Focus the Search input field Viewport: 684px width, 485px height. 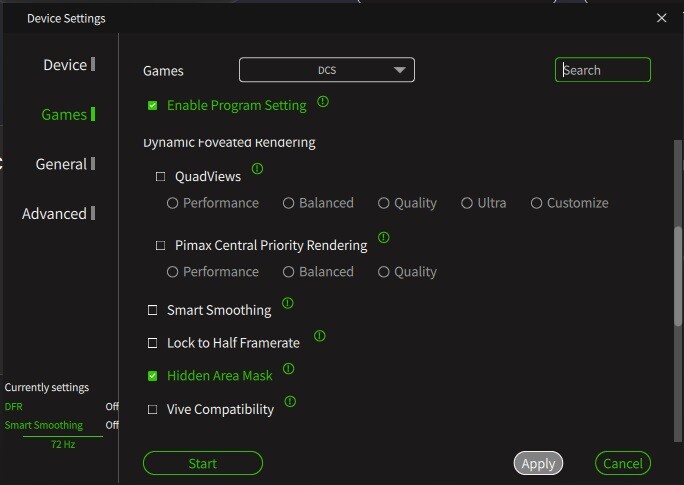tap(602, 70)
